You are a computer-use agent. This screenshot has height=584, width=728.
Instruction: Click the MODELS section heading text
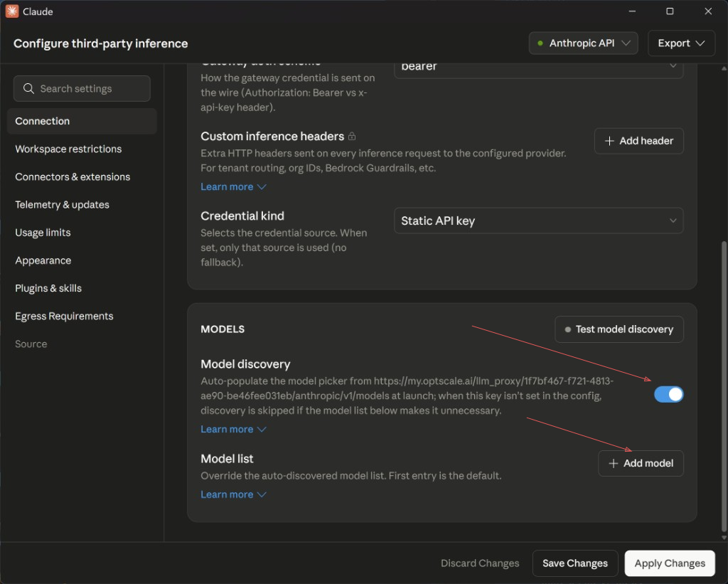pos(223,329)
